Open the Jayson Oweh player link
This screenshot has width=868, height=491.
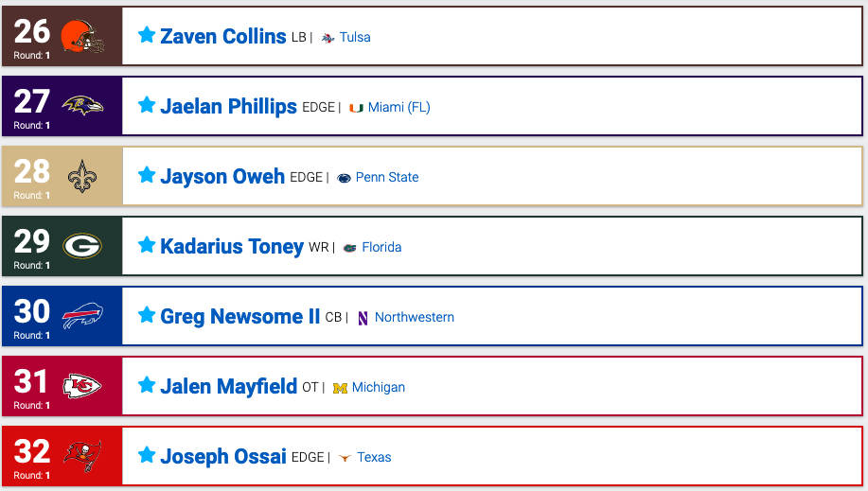222,177
